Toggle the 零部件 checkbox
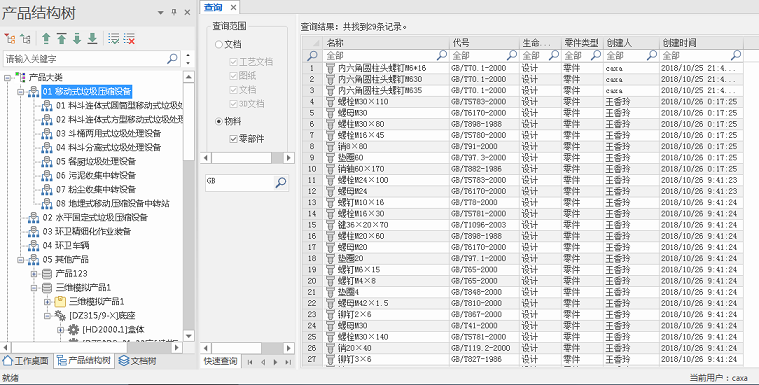The width and height of the screenshot is (759, 385). tap(233, 139)
